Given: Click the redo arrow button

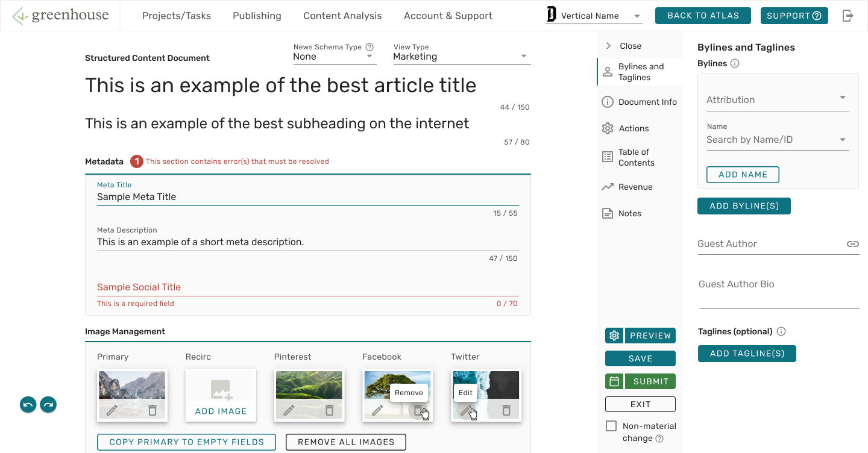Looking at the screenshot, I should [x=48, y=405].
